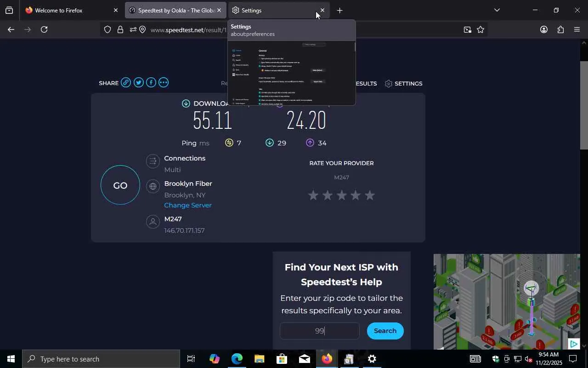Click the idle ping value 7
Screen dimensions: 588x368
click(x=239, y=143)
